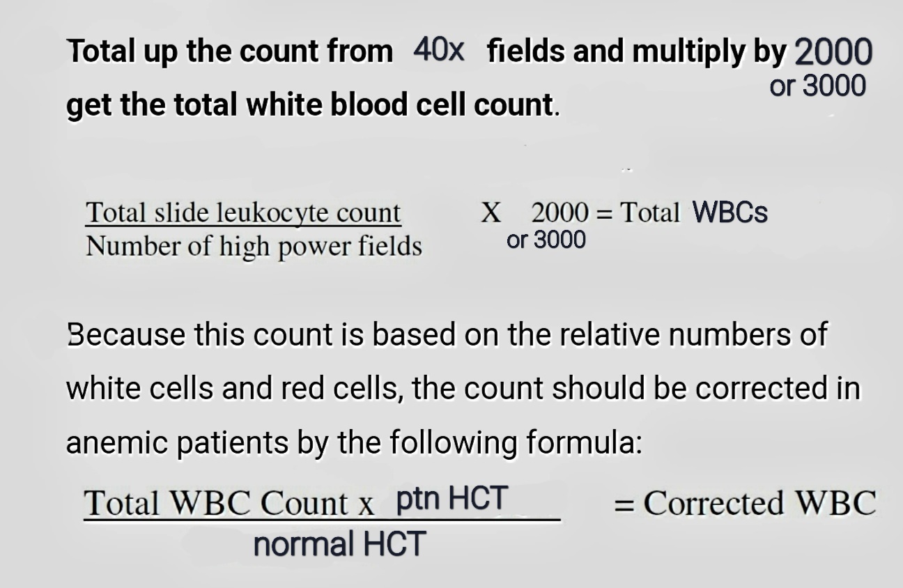Screen dimensions: 903x588
Task: Click the 'or 3000' note beneath the heading's 2000
Action: coord(818,86)
